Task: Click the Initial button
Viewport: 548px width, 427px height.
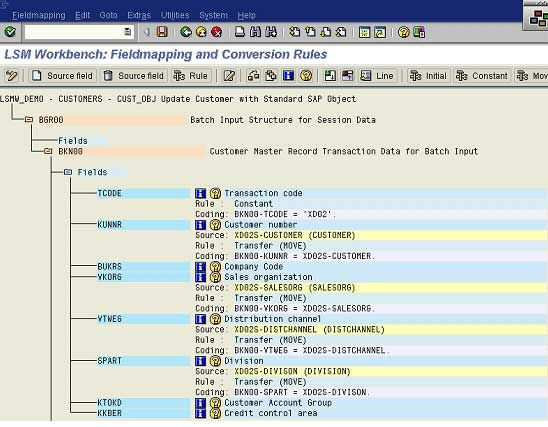Action: pyautogui.click(x=428, y=76)
